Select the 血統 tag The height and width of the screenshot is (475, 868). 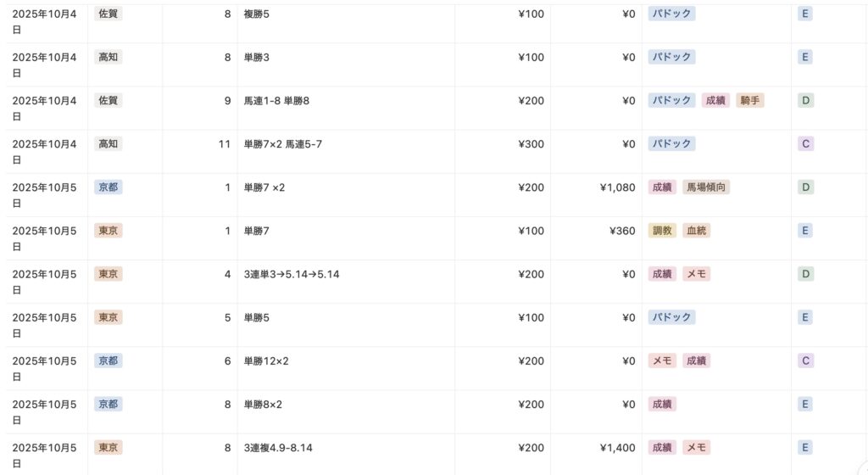pyautogui.click(x=697, y=231)
